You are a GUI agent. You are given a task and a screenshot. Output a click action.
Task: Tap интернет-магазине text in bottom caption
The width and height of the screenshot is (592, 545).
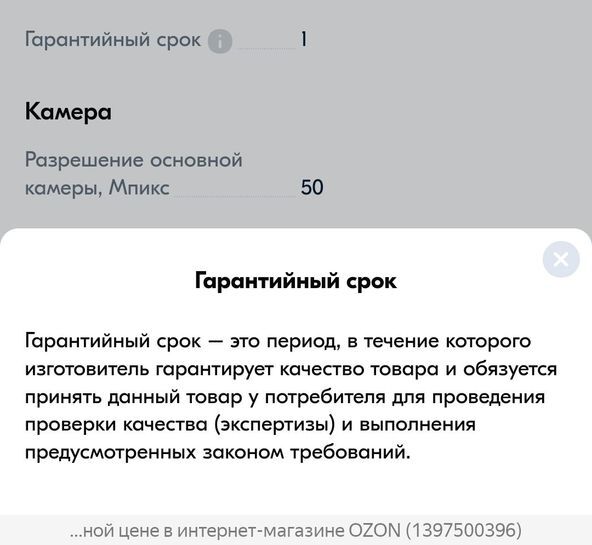click(x=261, y=530)
